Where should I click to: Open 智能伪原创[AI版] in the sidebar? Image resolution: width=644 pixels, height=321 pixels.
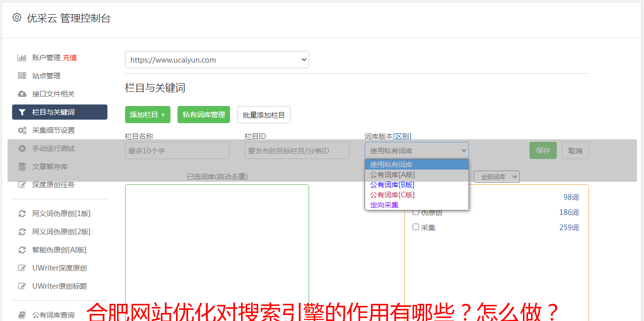[60, 250]
